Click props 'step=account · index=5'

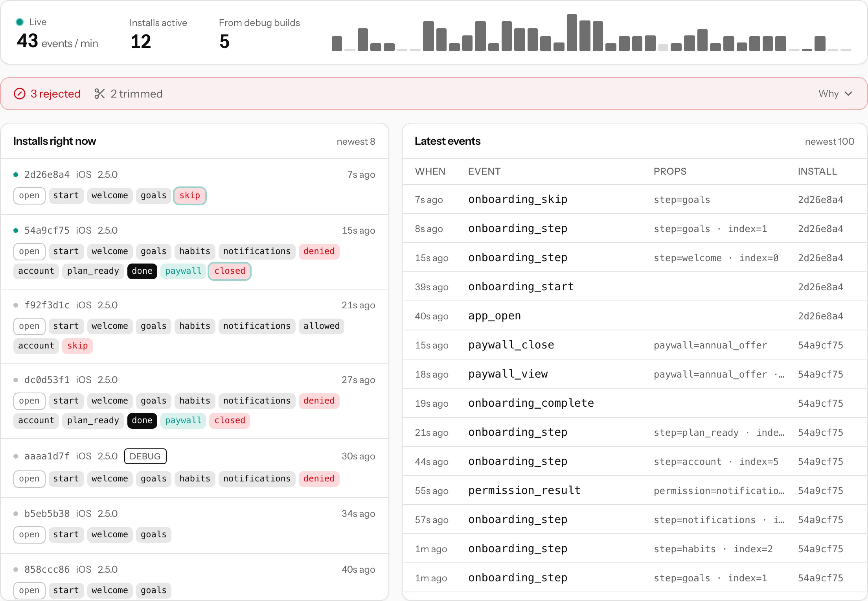(716, 462)
